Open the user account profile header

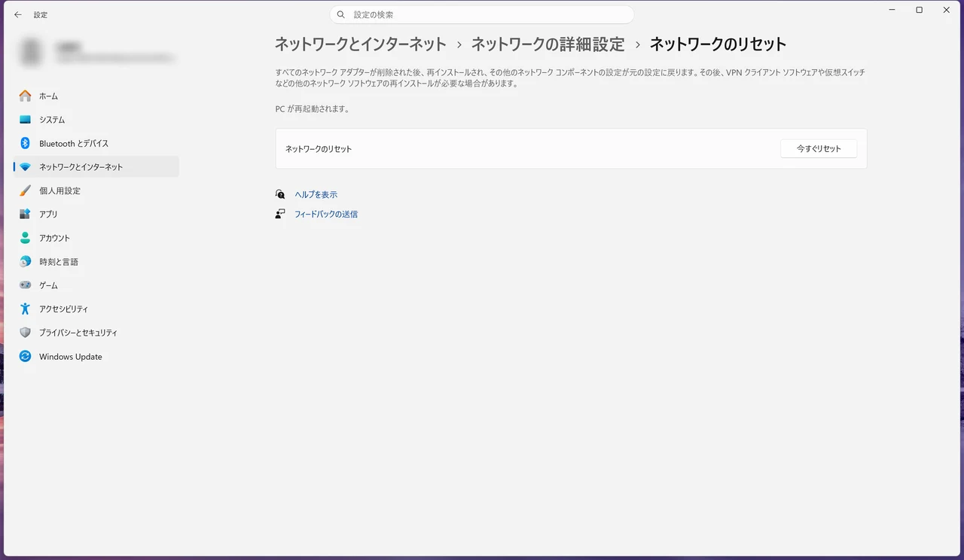[x=96, y=52]
